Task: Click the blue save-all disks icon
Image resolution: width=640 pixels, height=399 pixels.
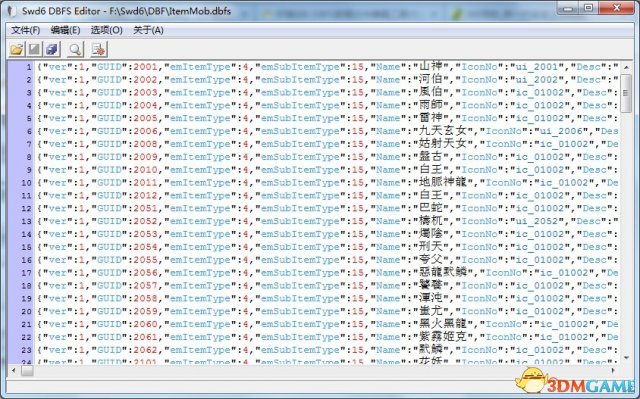Action: point(52,50)
